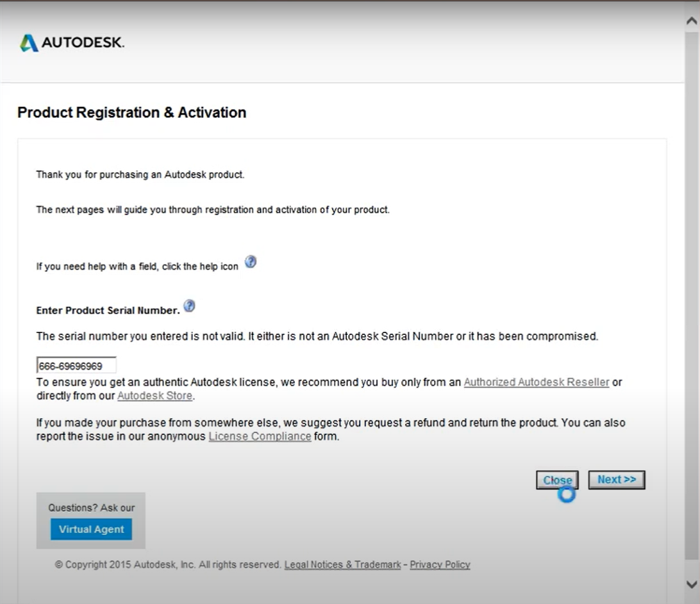Image resolution: width=700 pixels, height=604 pixels.
Task: Click the scrollbar up arrow
Action: tap(692, 20)
